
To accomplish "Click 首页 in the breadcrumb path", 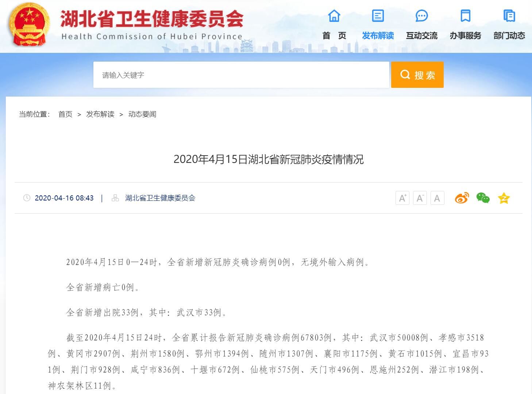I will tap(65, 114).
